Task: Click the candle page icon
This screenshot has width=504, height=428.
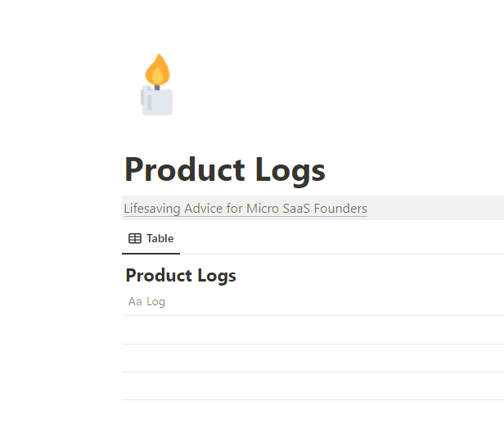Action: pos(157,86)
